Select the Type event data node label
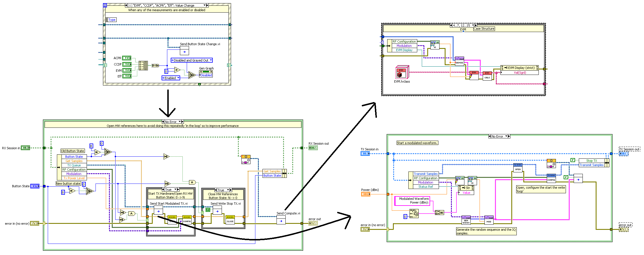The width and height of the screenshot is (644, 255). [112, 20]
